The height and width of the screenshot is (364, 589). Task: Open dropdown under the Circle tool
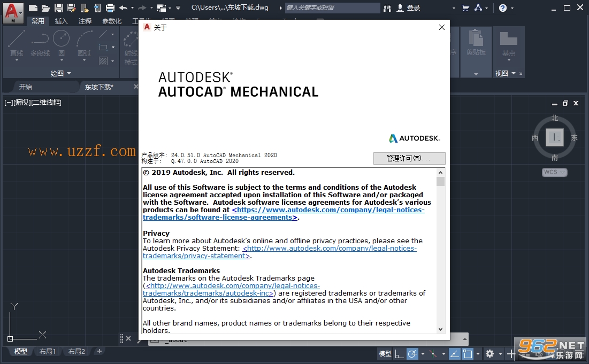(x=62, y=60)
